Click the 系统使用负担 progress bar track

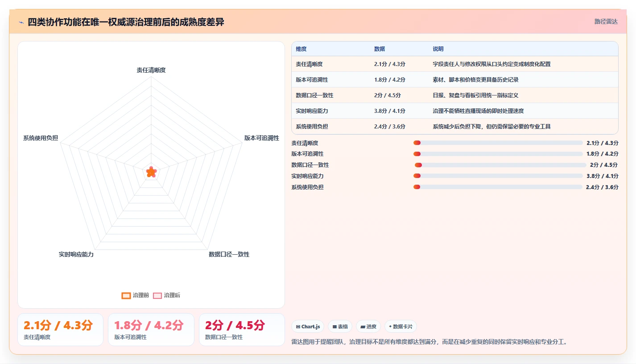[x=498, y=187]
